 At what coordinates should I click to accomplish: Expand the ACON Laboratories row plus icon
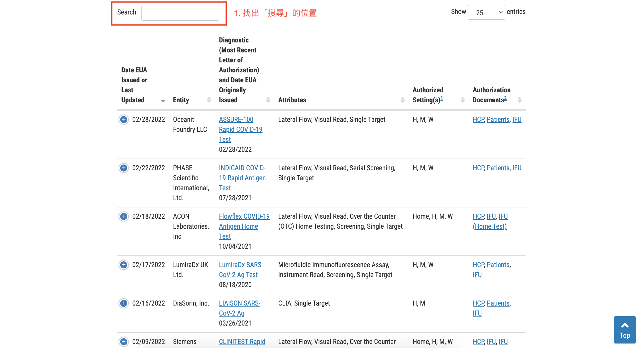(x=123, y=216)
